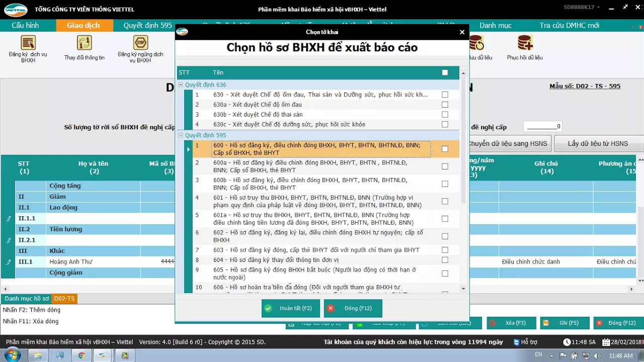Confirm with the Hoàn tất (F2) button
Image resolution: width=644 pixels, height=362 pixels.
tap(291, 308)
